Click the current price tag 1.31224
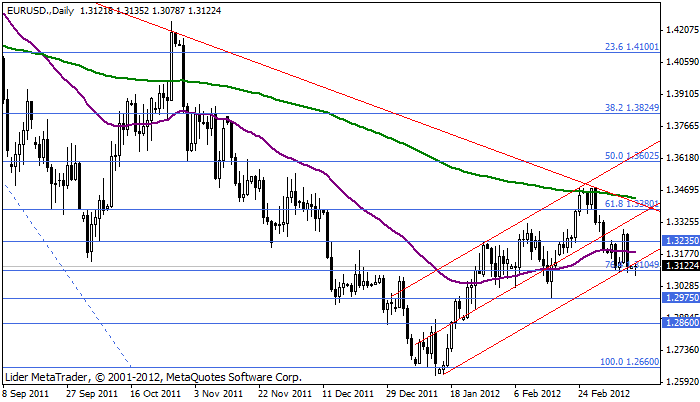The width and height of the screenshot is (700, 402). [681, 266]
